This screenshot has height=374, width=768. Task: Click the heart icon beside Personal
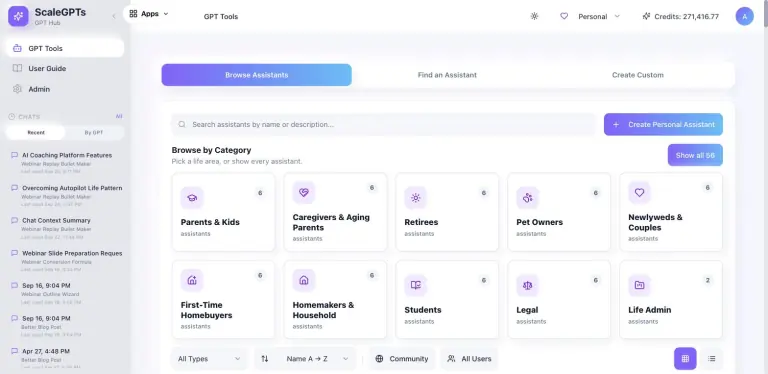(x=564, y=16)
